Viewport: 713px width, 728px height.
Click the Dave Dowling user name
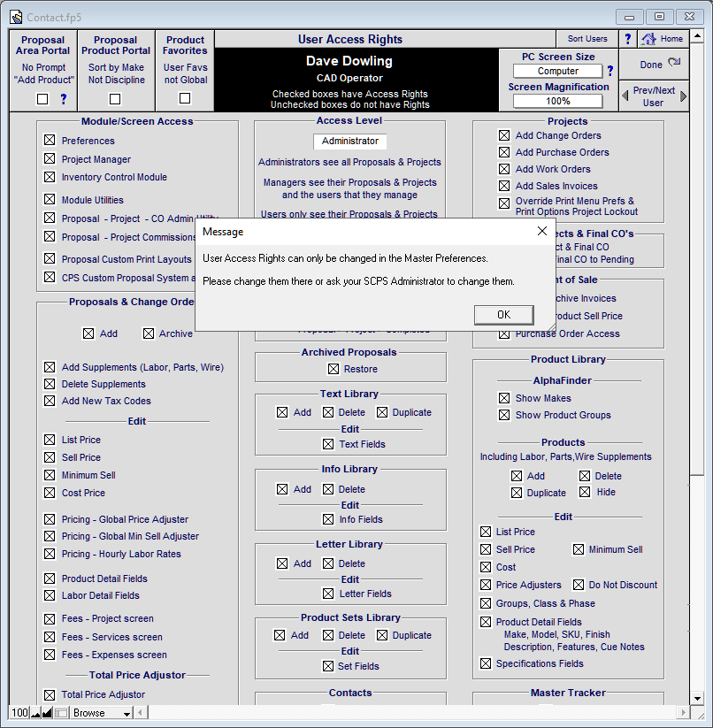(x=349, y=61)
